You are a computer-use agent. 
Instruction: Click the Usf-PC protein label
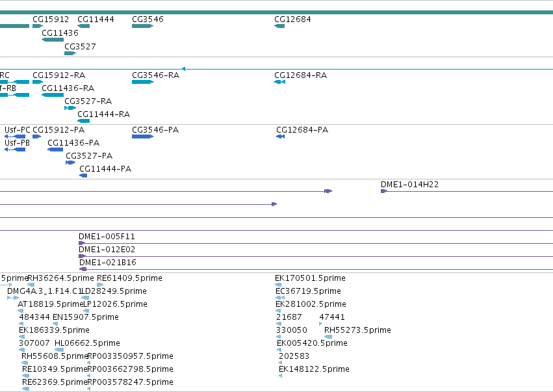[x=18, y=130]
